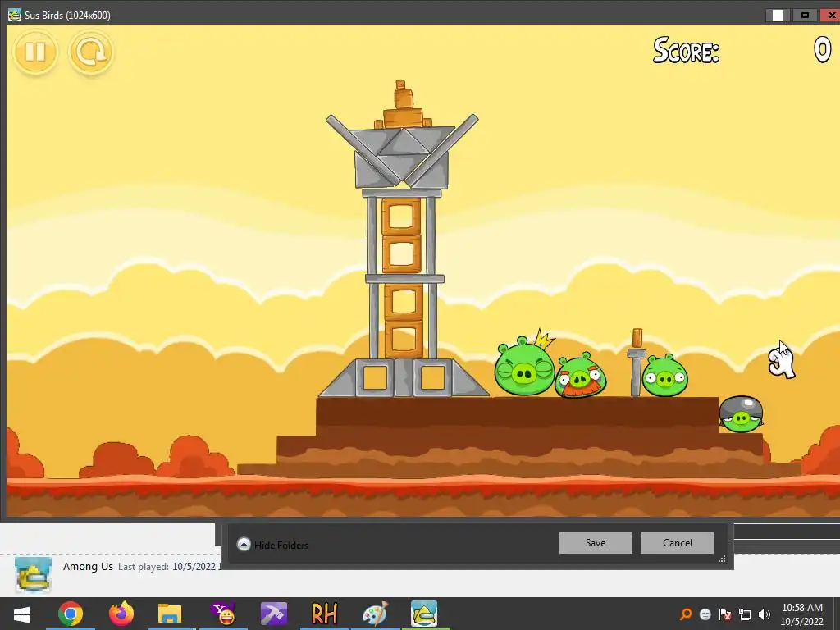
Task: Launch Firefox from the taskbar
Action: click(x=121, y=614)
